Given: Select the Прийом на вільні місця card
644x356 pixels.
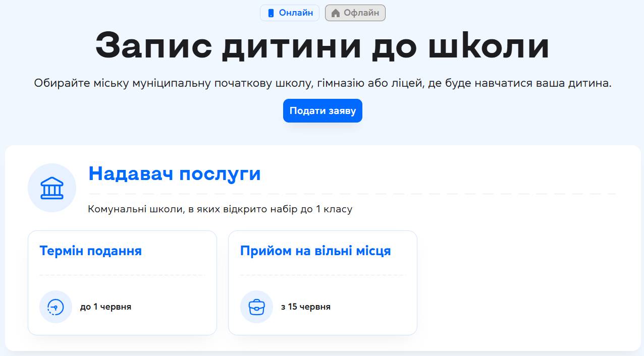Looking at the screenshot, I should (x=315, y=251).
